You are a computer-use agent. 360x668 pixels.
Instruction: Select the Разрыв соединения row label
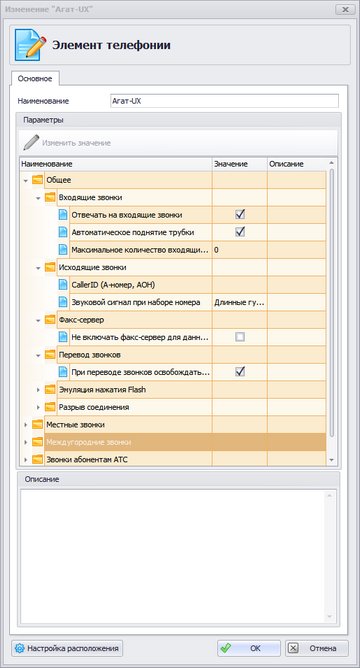pos(94,407)
